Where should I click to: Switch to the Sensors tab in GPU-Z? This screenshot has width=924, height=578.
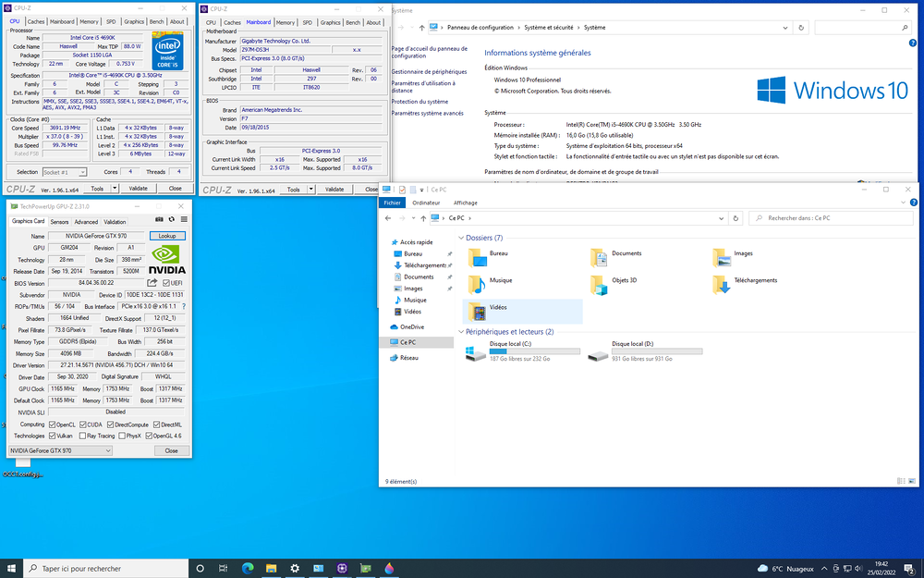[59, 222]
